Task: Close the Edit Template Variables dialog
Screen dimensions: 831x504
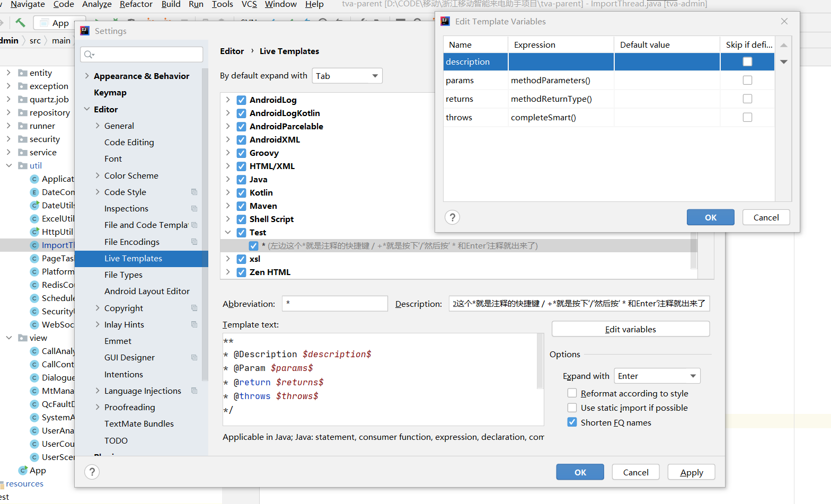Action: (784, 21)
